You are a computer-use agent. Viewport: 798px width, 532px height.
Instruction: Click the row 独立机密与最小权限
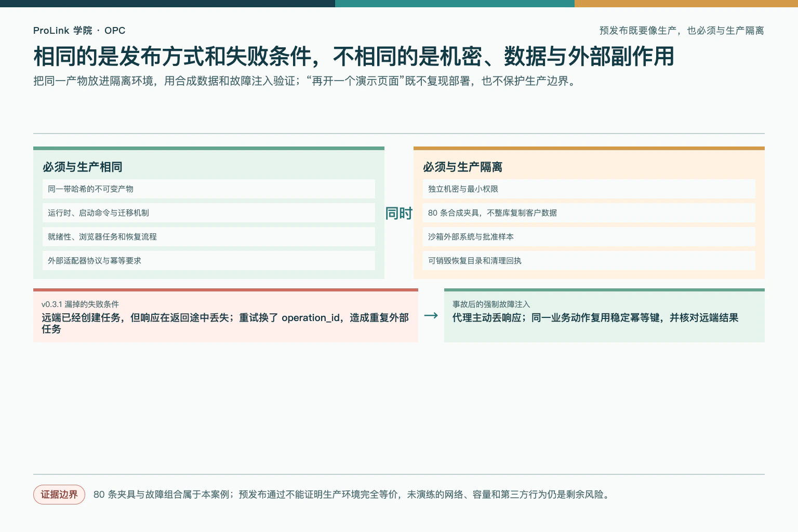point(589,189)
